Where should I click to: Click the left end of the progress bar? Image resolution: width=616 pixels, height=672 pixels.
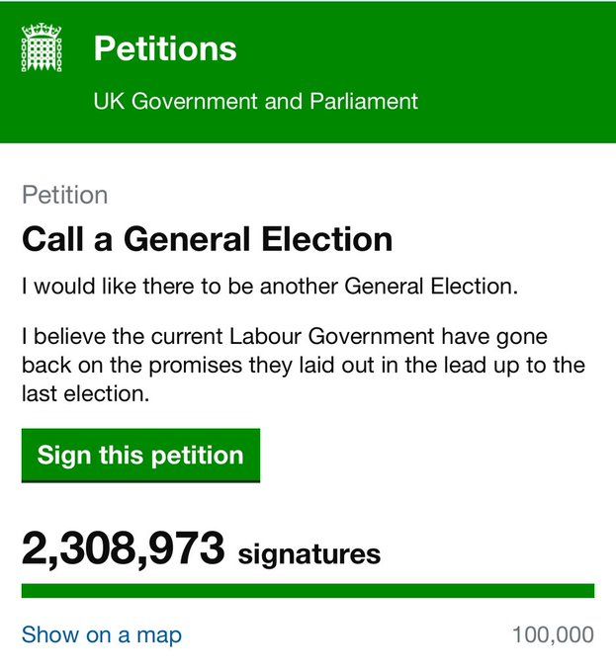[x=27, y=591]
